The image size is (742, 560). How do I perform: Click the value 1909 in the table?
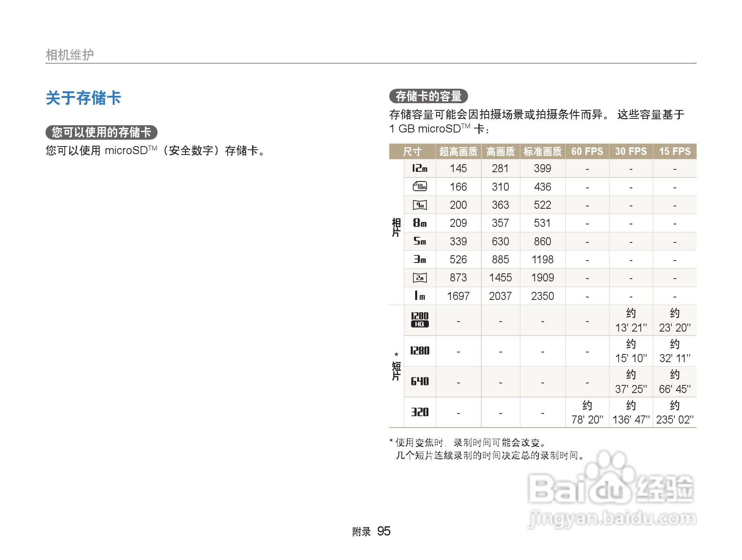(x=542, y=278)
